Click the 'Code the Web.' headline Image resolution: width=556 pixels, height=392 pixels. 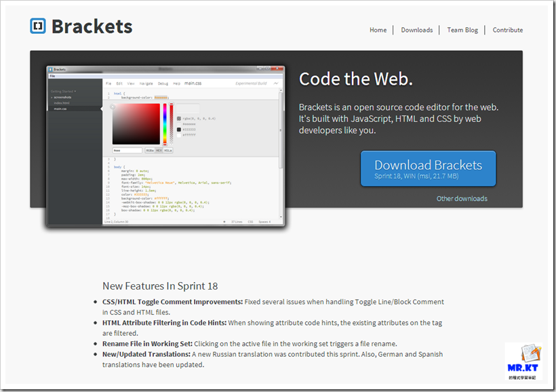click(x=356, y=79)
